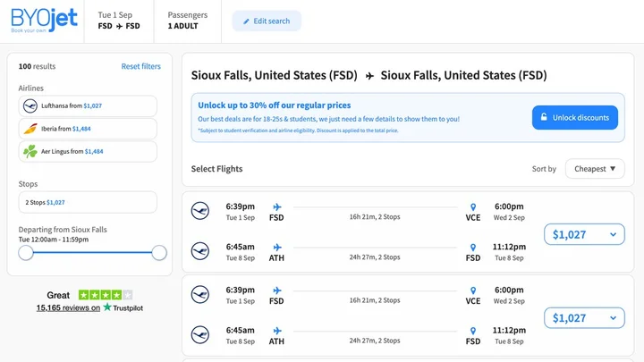Viewport: 644px width, 362px height.
Task: Click the Unlock discounts button
Action: (x=575, y=117)
